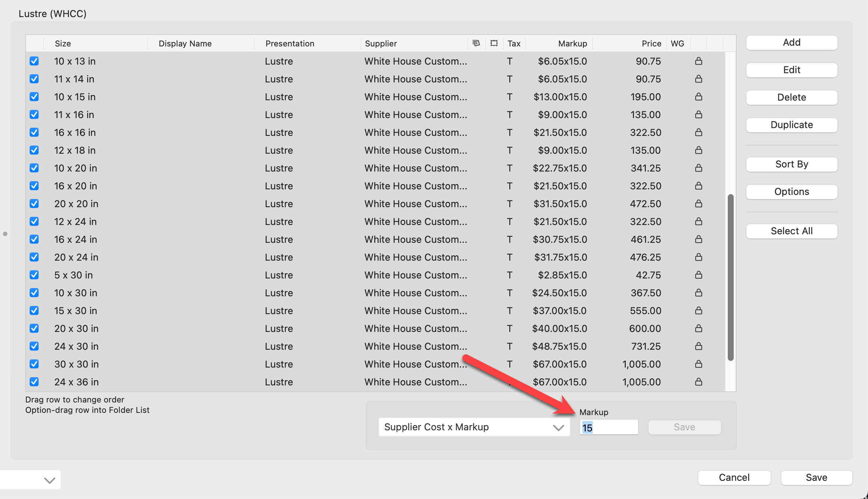The height and width of the screenshot is (499, 868).
Task: Click the lock icon on the 24 x 36 in row
Action: click(698, 382)
